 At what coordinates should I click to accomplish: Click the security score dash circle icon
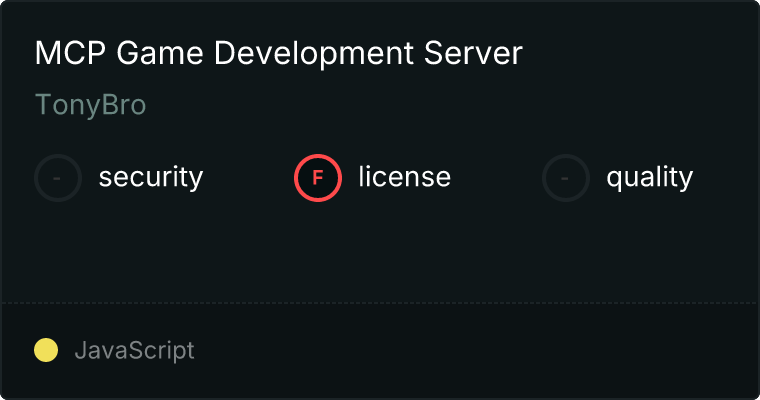point(58,178)
